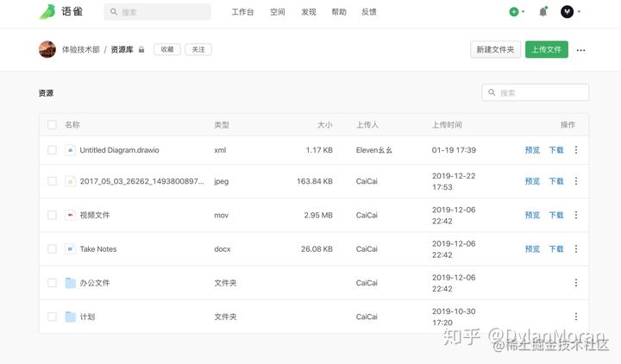Click the Take Notes Word document icon

(x=70, y=248)
